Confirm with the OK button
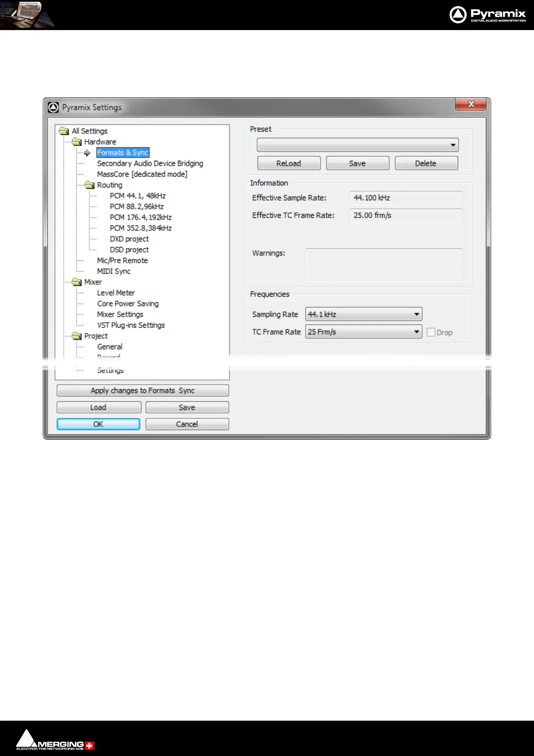Viewport: 534px width, 756px height. pyautogui.click(x=98, y=424)
